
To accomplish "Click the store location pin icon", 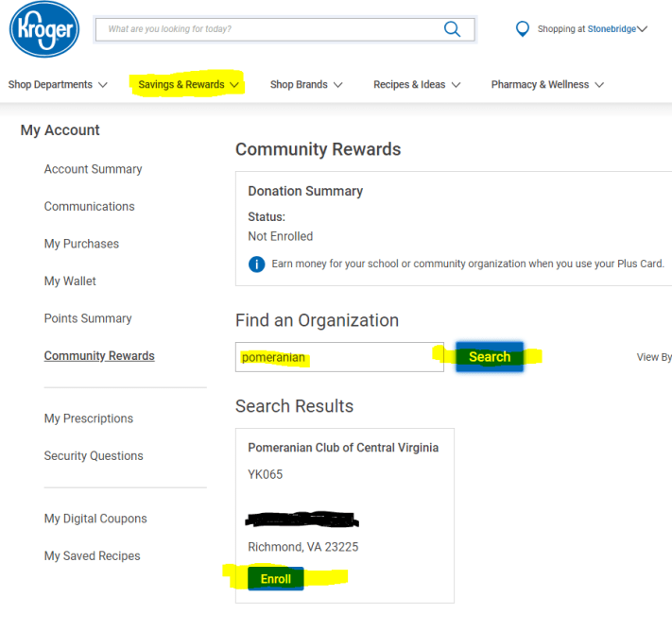I will click(522, 29).
